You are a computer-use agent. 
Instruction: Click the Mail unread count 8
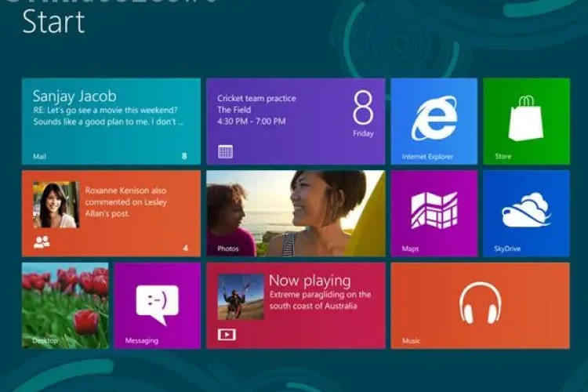[184, 156]
